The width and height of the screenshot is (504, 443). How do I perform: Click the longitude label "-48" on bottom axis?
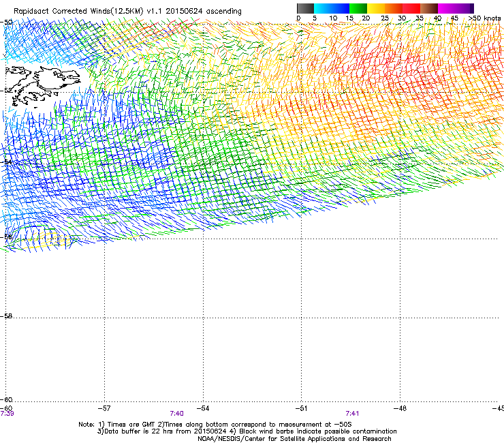(400, 408)
